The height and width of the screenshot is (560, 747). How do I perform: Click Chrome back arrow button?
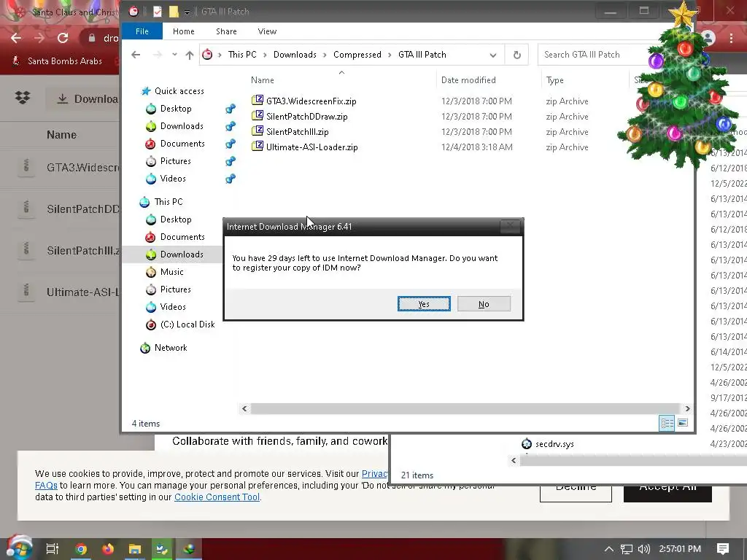(x=16, y=38)
